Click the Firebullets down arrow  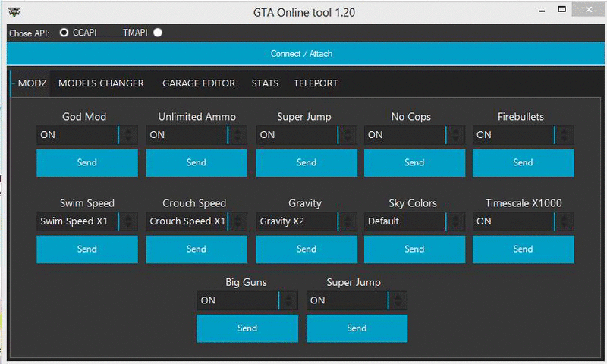click(565, 139)
